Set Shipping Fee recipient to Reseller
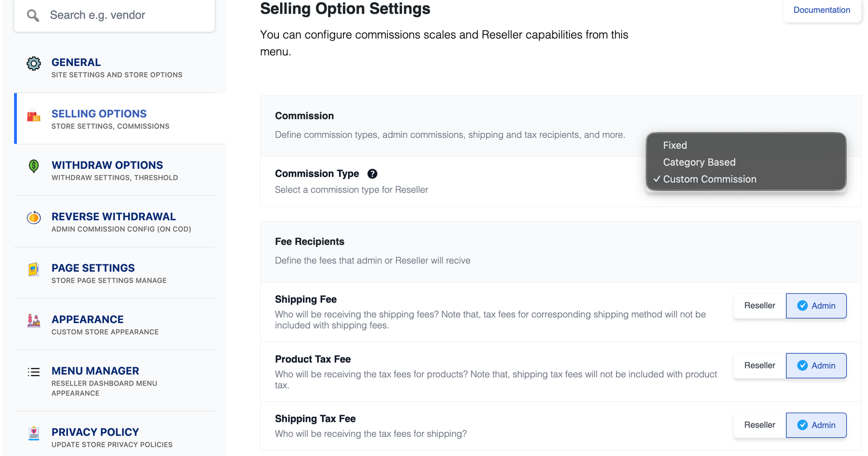This screenshot has width=868, height=456. click(759, 306)
